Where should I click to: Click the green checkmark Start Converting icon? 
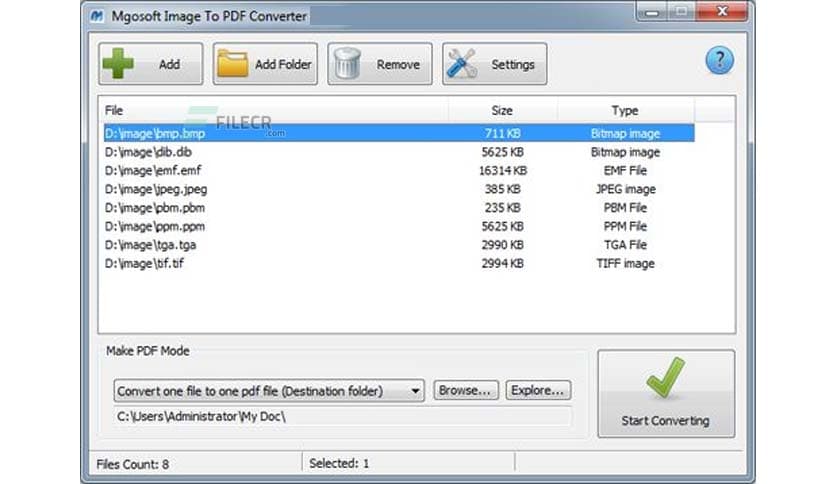(x=665, y=377)
